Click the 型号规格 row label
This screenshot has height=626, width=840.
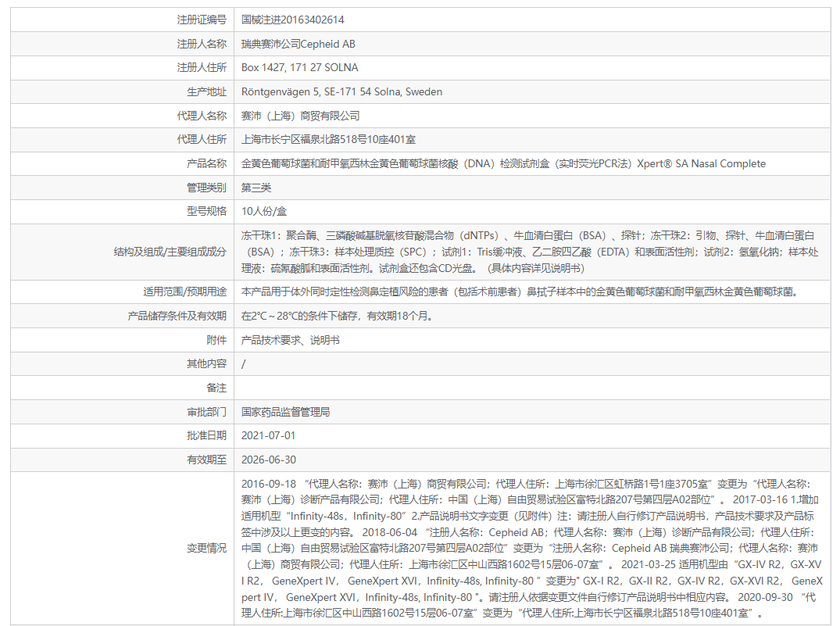click(x=206, y=211)
